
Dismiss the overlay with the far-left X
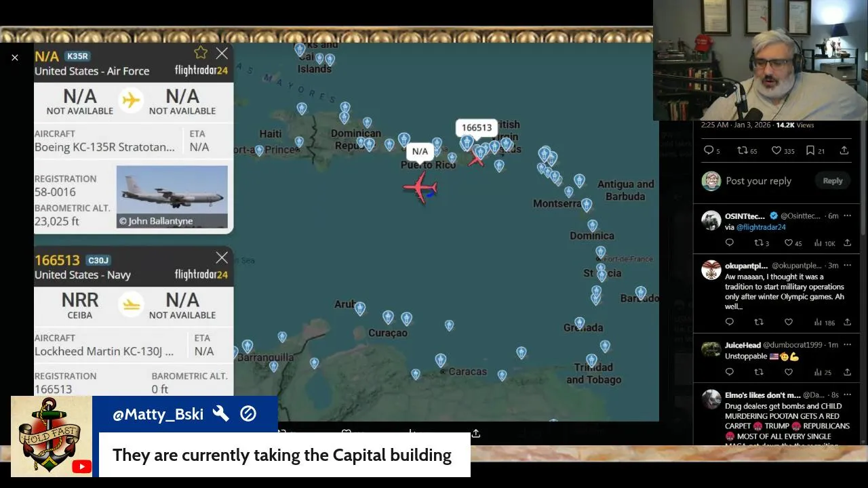tap(15, 58)
